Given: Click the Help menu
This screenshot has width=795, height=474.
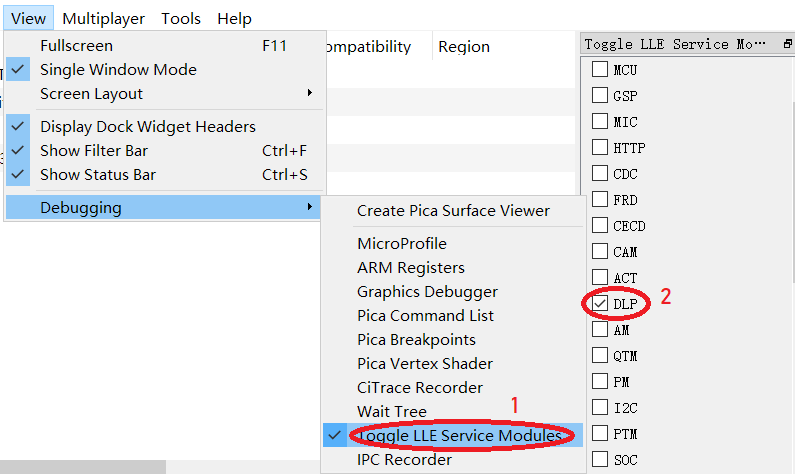Looking at the screenshot, I should pos(234,18).
